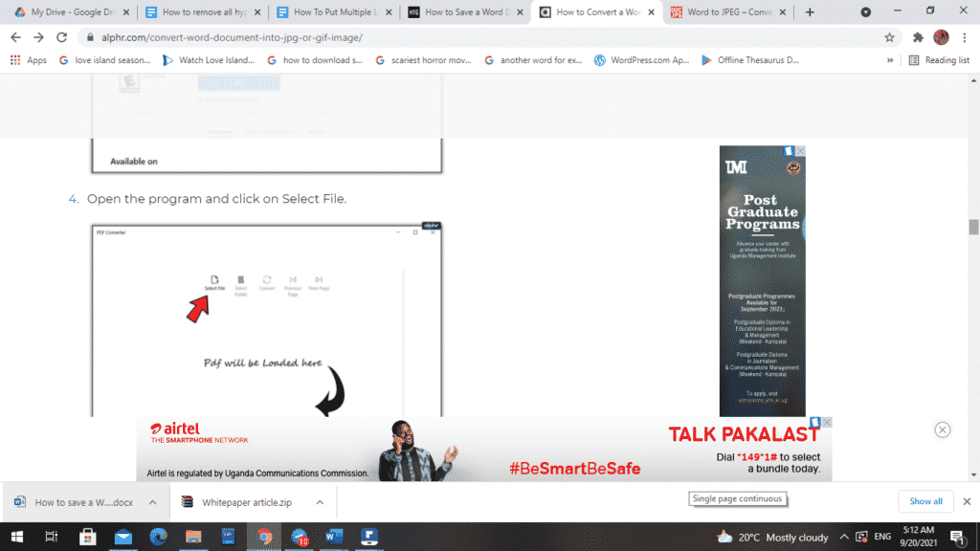Expand options for Whitepaper article.zip download
Image resolution: width=980 pixels, height=551 pixels.
[x=319, y=501]
